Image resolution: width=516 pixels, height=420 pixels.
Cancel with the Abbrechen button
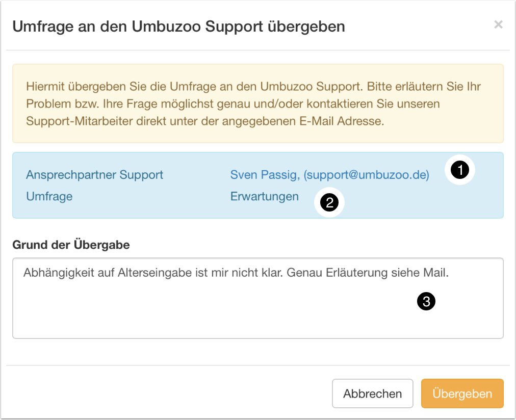(372, 393)
